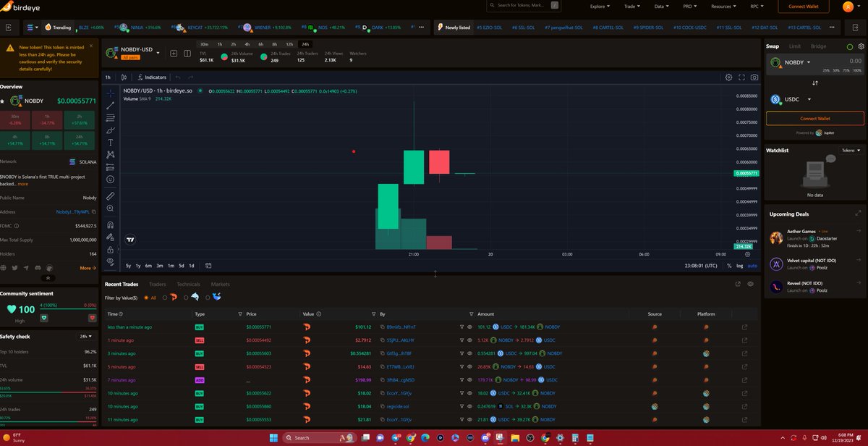Open the emoji icons tool
Screen dimensions: 868x446
(111, 179)
